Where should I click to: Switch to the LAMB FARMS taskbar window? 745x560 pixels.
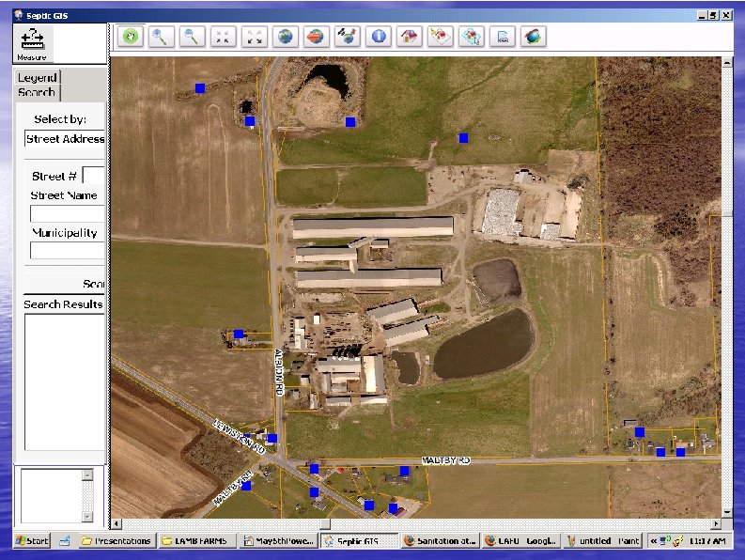pos(198,541)
